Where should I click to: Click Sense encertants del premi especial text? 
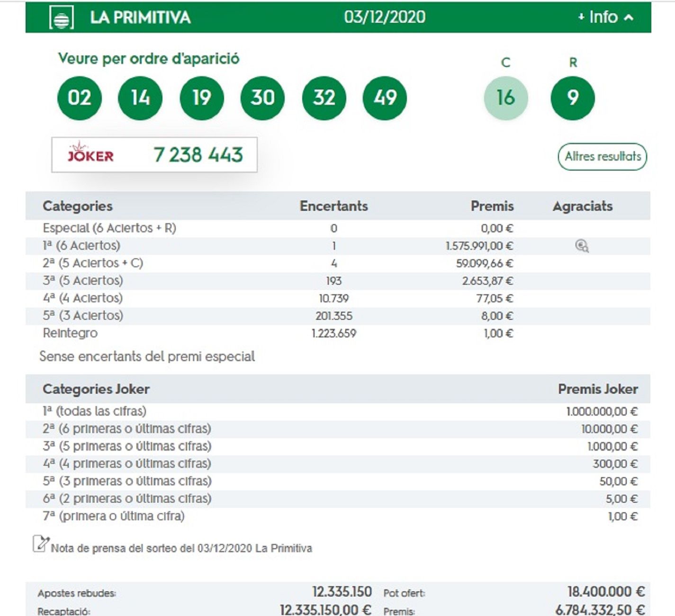coord(147,356)
